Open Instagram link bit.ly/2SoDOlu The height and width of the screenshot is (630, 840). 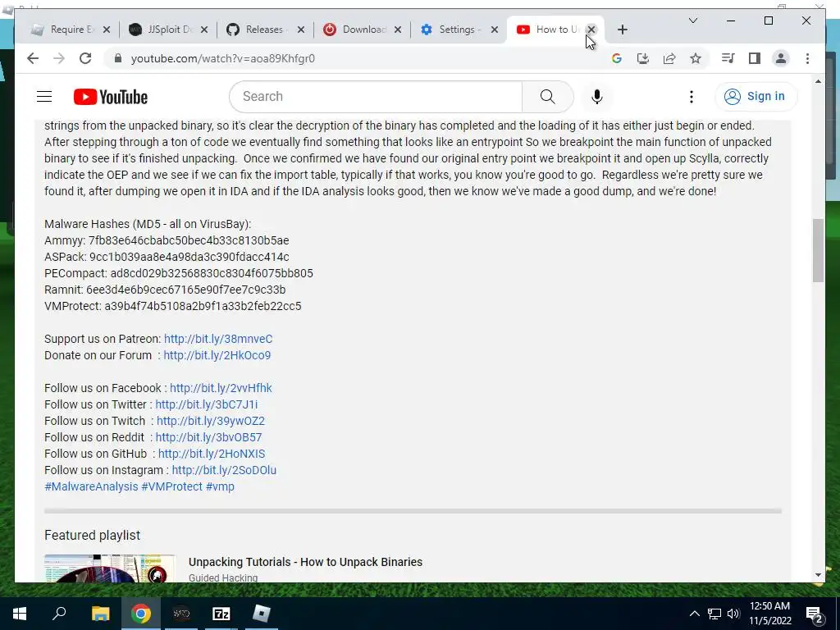tap(224, 470)
